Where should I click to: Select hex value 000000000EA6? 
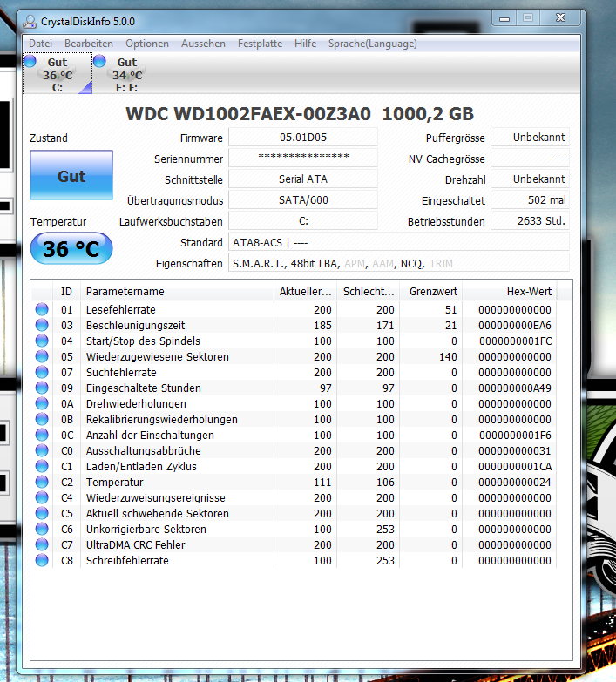515,326
